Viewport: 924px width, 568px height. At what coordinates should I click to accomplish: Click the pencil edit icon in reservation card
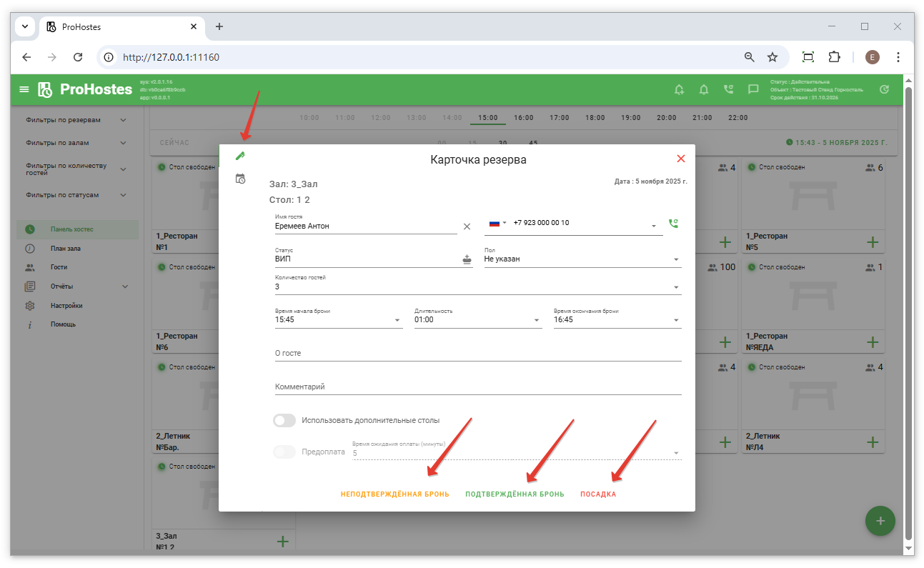pyautogui.click(x=240, y=156)
